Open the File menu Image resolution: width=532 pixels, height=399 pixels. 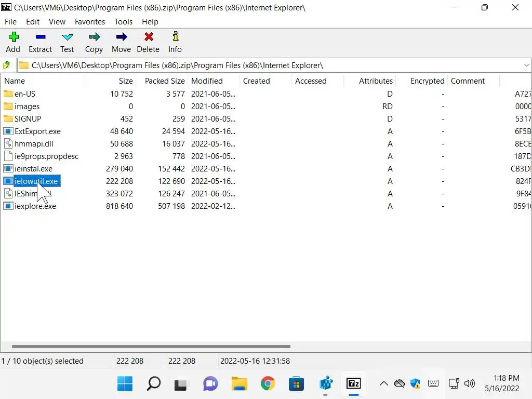pos(10,22)
